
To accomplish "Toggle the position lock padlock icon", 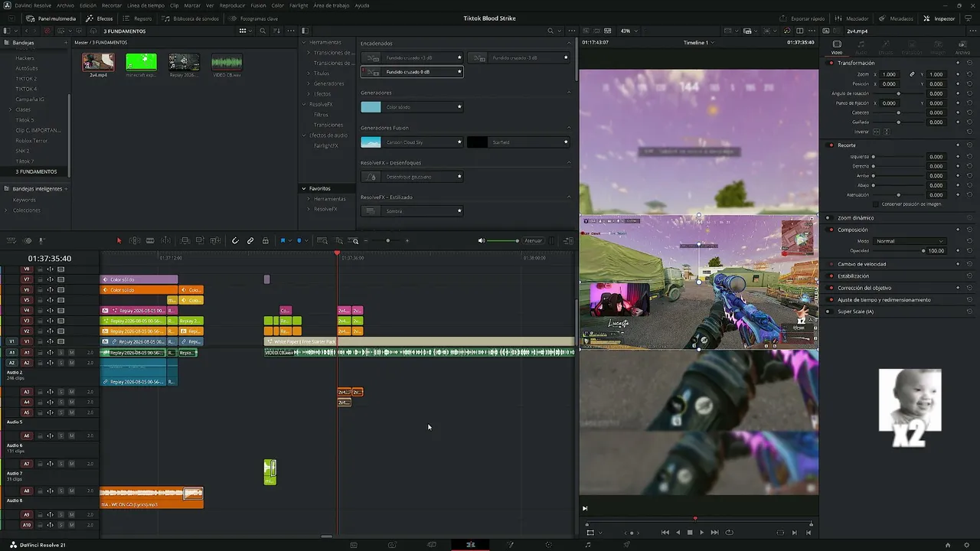I will click(x=266, y=240).
